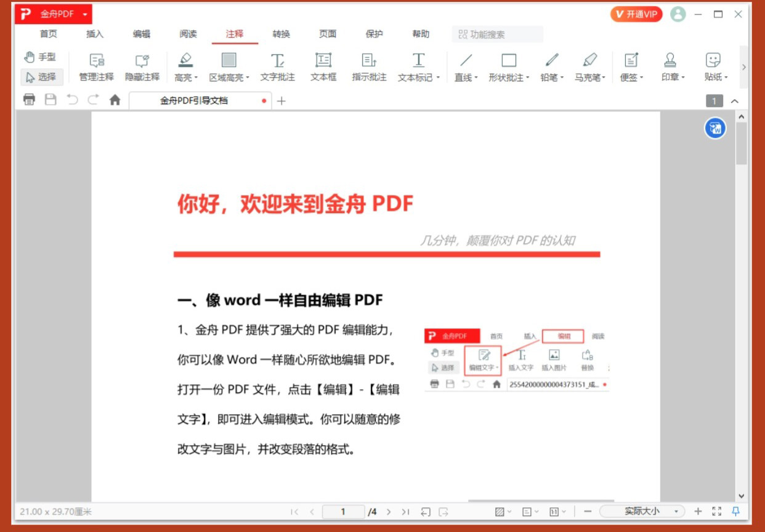Go to the previous page

(312, 512)
